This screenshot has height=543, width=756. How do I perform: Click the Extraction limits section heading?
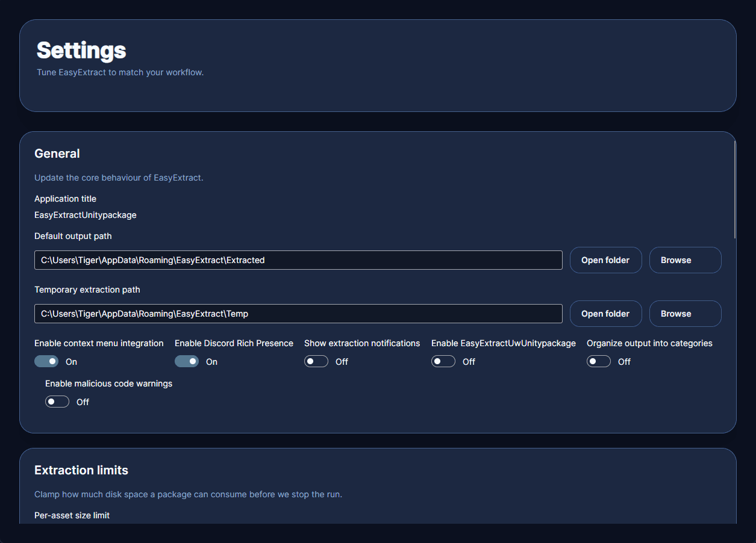tap(81, 470)
